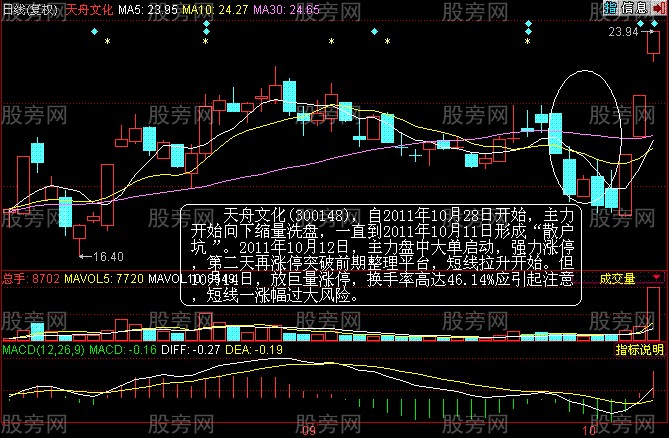Click the leftmost yellow asterisk marker
The width and height of the screenshot is (669, 438).
pyautogui.click(x=108, y=42)
